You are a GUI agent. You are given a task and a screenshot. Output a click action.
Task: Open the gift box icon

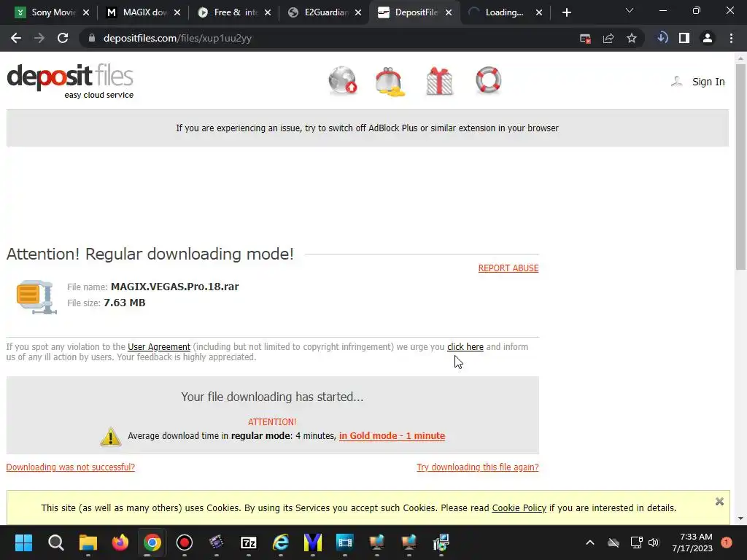pos(439,81)
